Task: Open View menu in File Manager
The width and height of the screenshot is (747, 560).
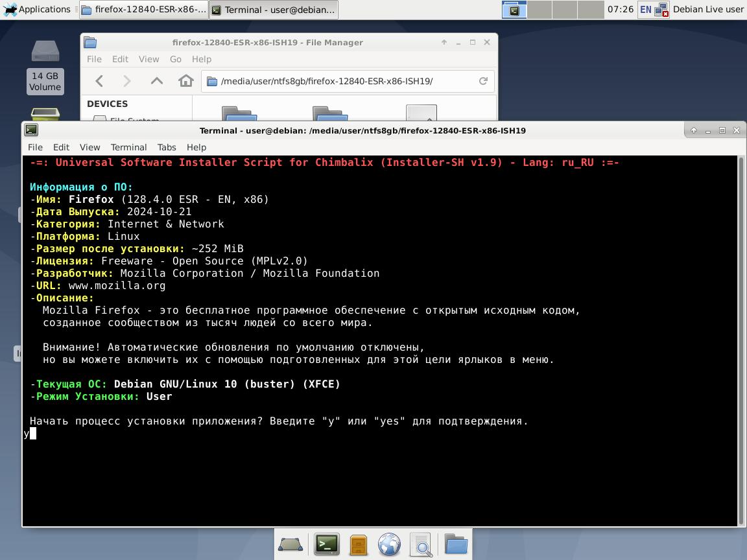Action: click(148, 59)
